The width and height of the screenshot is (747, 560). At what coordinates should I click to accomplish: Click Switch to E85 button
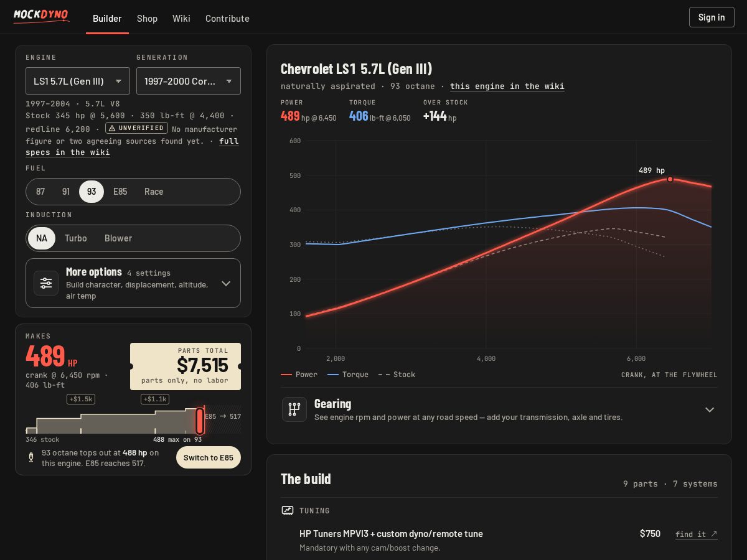(209, 457)
